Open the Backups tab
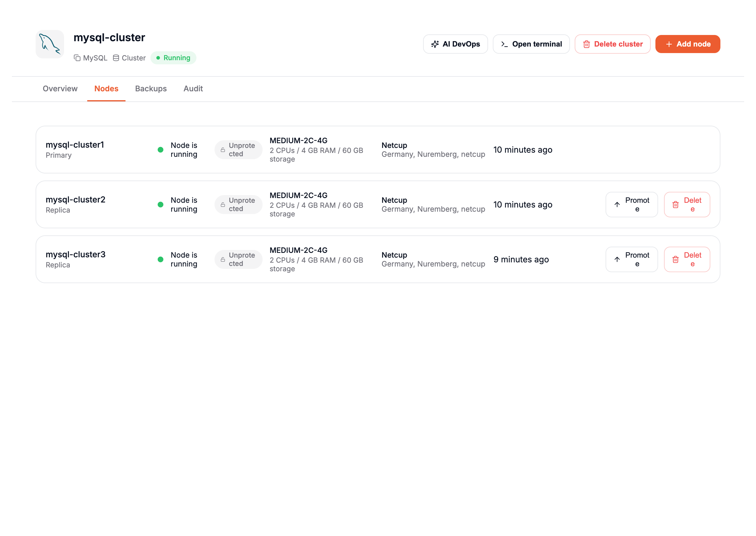Image resolution: width=756 pixels, height=536 pixels. tap(151, 88)
